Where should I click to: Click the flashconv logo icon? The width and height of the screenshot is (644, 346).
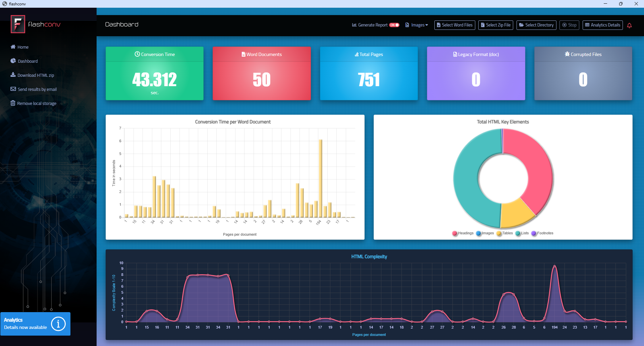18,24
